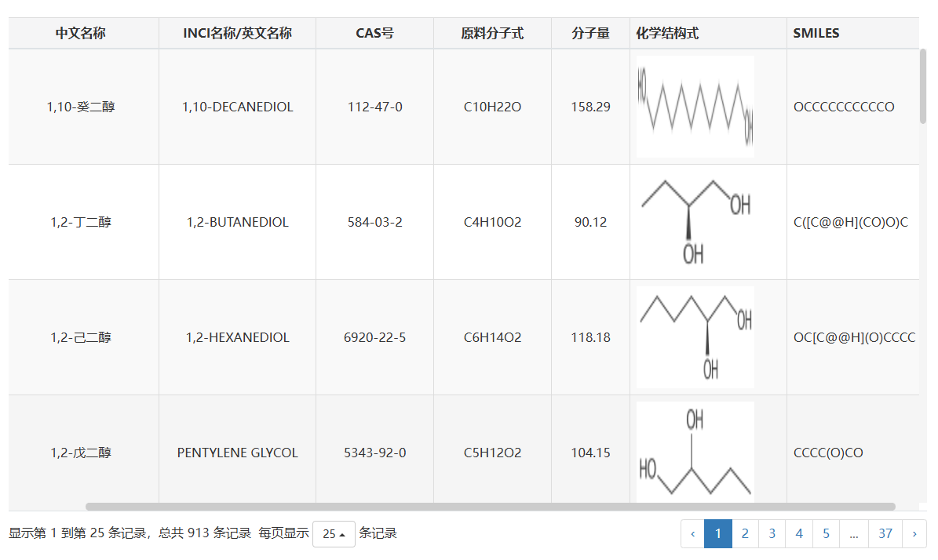
Task: Sort by CAS号 column header
Action: tap(374, 34)
